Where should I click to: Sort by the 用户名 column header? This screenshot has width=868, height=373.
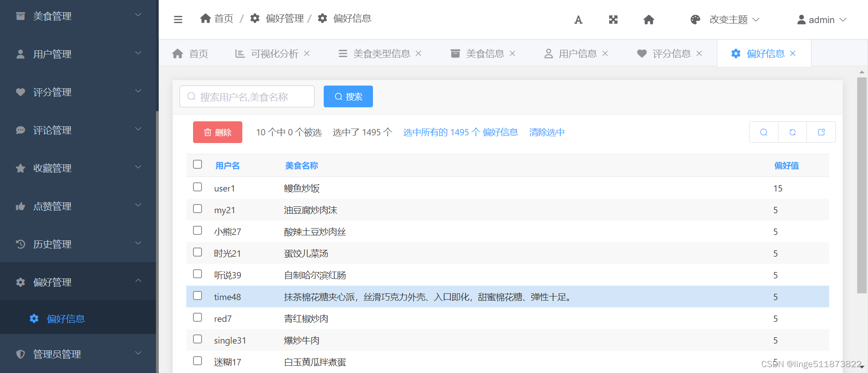pos(227,166)
